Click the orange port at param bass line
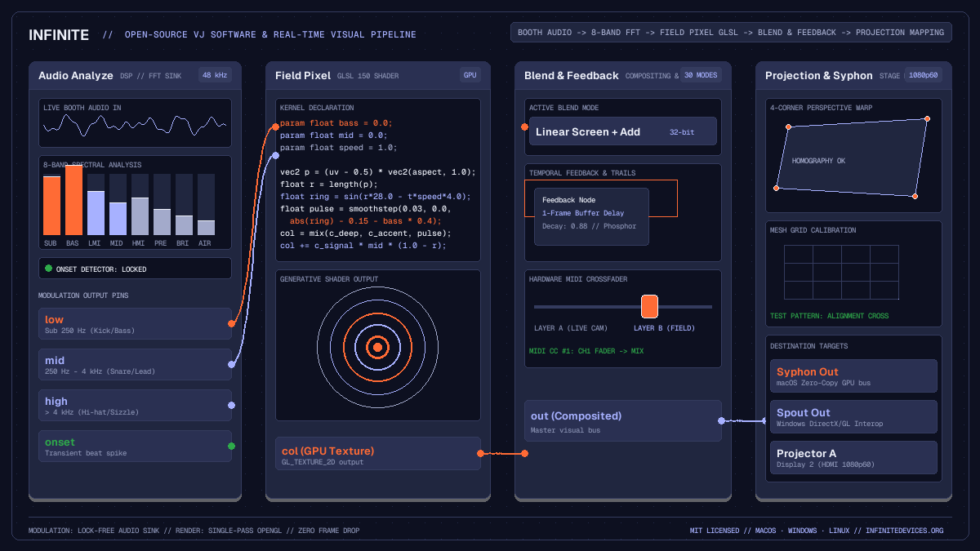 [x=275, y=127]
